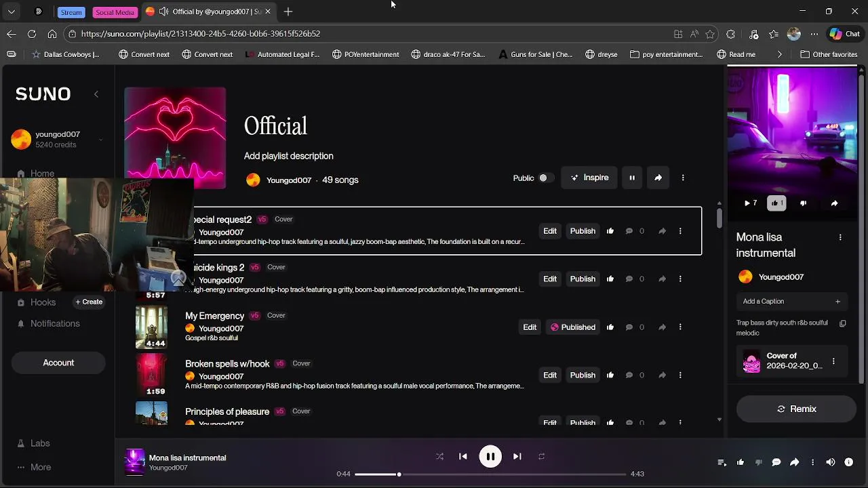Open the Stream browser tab group

pyautogui.click(x=71, y=12)
